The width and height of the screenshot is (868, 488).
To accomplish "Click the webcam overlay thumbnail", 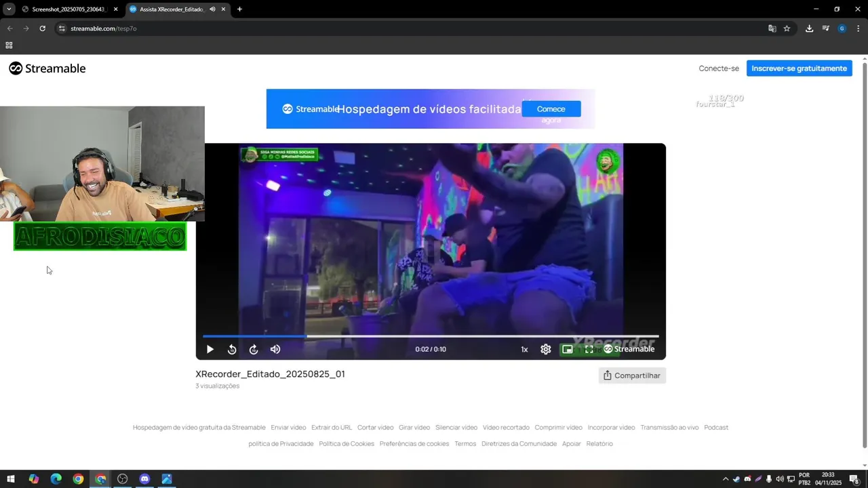I will tap(102, 163).
